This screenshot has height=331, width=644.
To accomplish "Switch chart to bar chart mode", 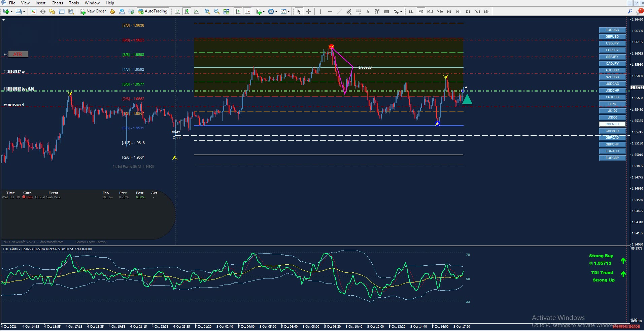I will click(177, 11).
